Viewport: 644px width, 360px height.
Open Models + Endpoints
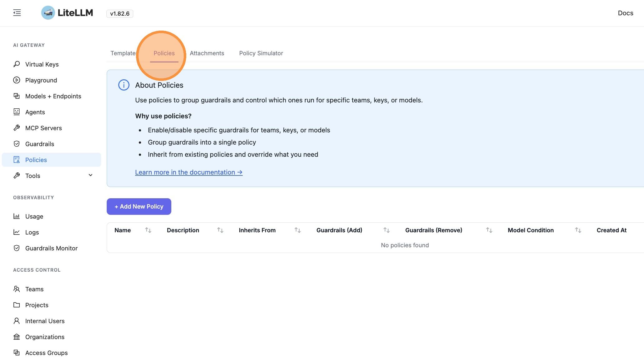[53, 96]
